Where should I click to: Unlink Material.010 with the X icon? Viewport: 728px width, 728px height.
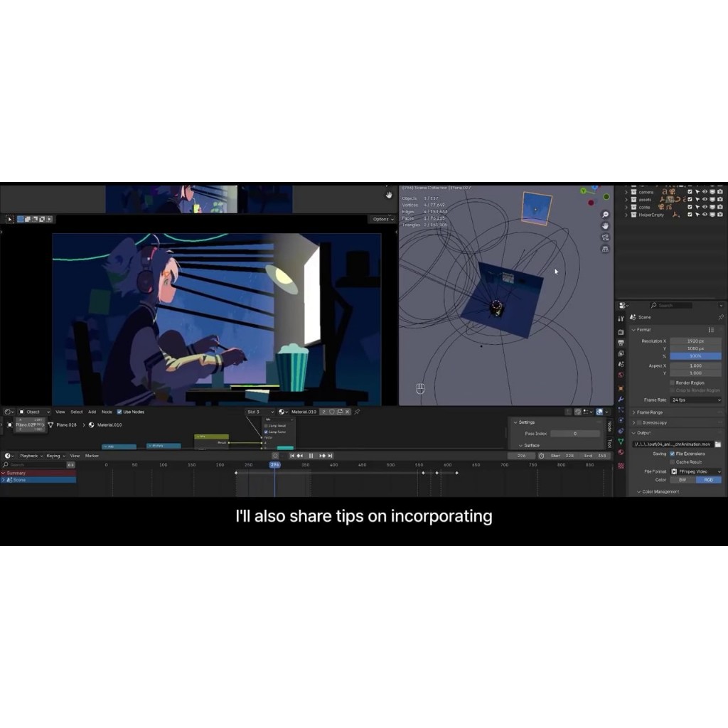tap(347, 412)
